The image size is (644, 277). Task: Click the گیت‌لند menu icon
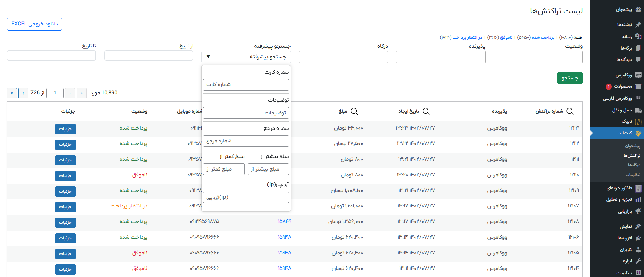coord(638,133)
